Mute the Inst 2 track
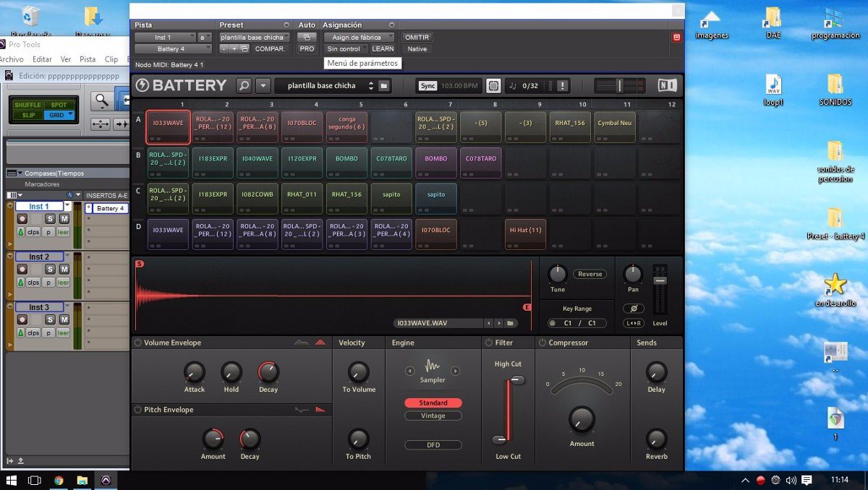This screenshot has height=490, width=868. coord(64,269)
